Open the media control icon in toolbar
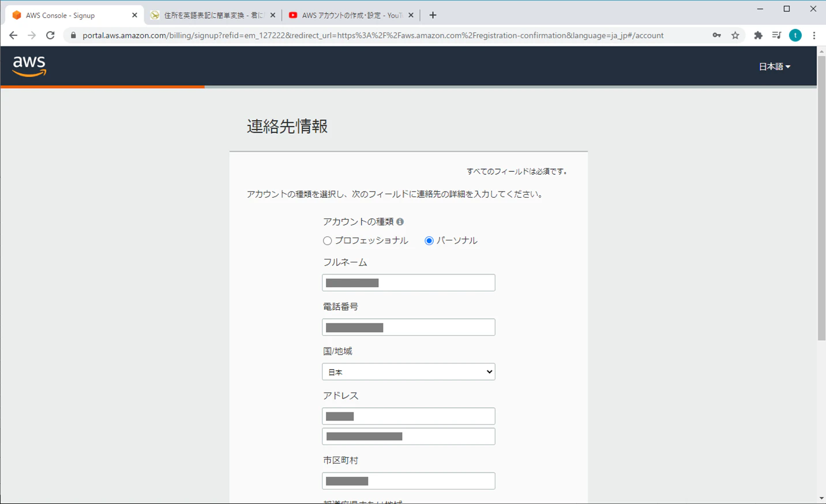Viewport: 826px width, 504px height. pyautogui.click(x=776, y=35)
